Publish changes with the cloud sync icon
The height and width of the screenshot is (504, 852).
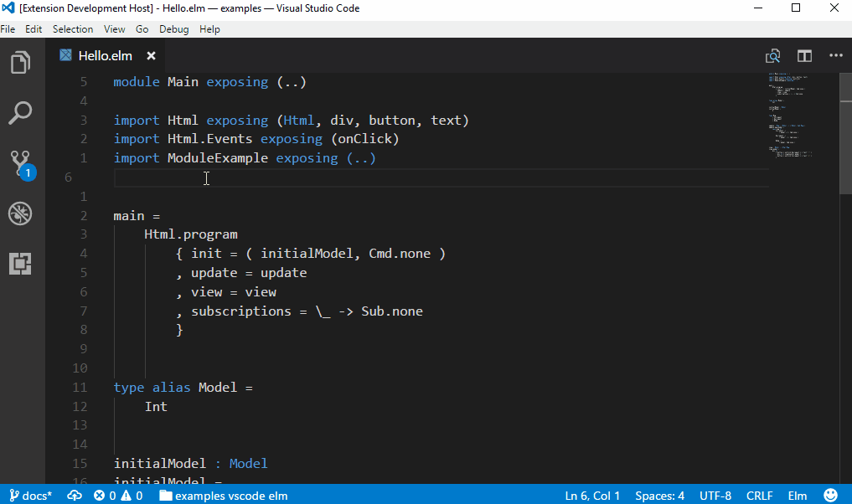coord(75,496)
